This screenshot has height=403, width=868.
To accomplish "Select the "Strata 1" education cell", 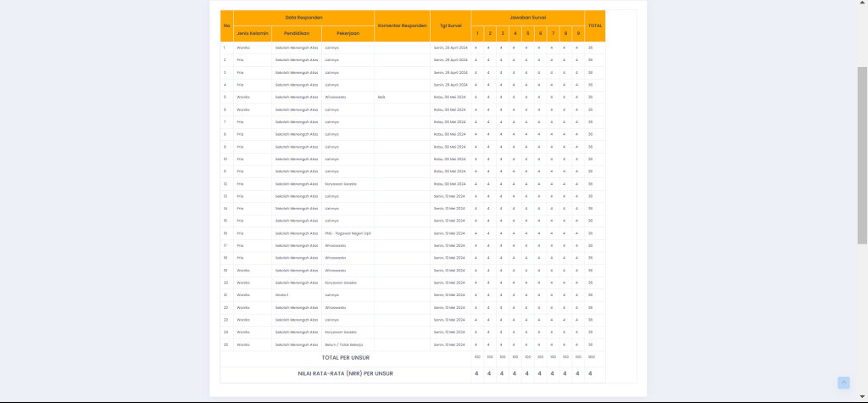I will point(282,295).
